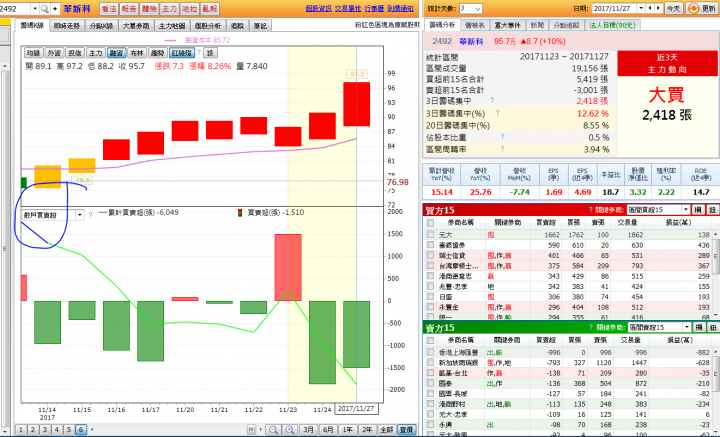Viewport: 720px width, 437px height.
Task: Set chart range to 全部
Action: point(387,430)
